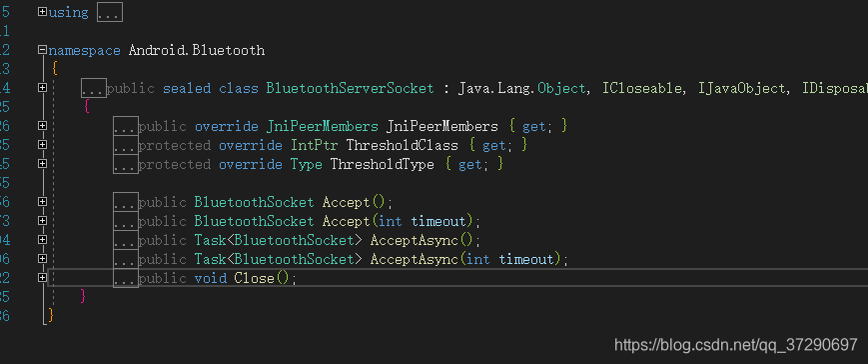
Task: Click the void keyword before Close
Action: (211, 278)
